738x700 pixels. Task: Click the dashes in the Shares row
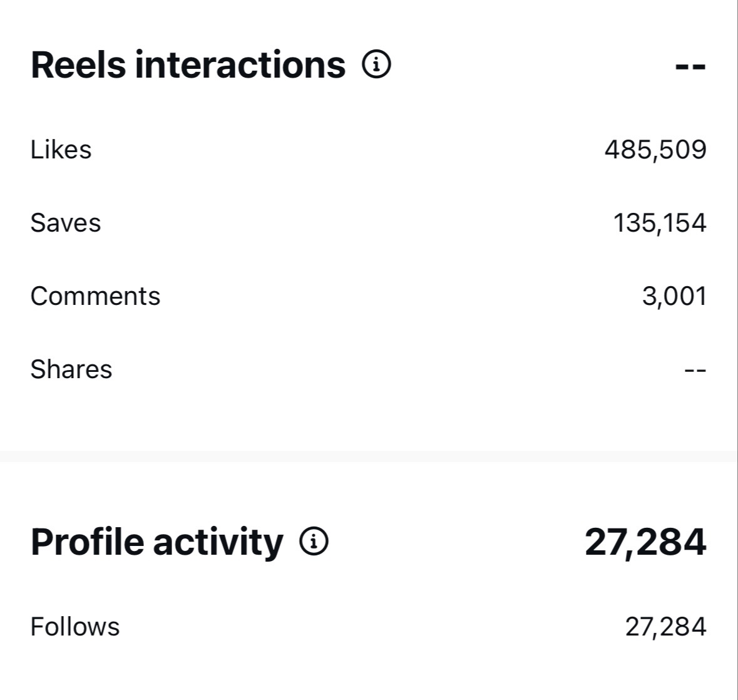(x=695, y=370)
